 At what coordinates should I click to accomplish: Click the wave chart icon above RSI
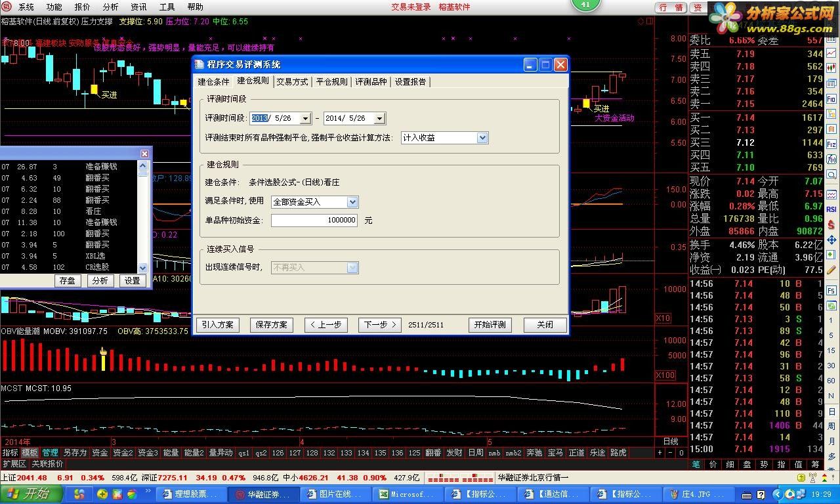[831, 194]
